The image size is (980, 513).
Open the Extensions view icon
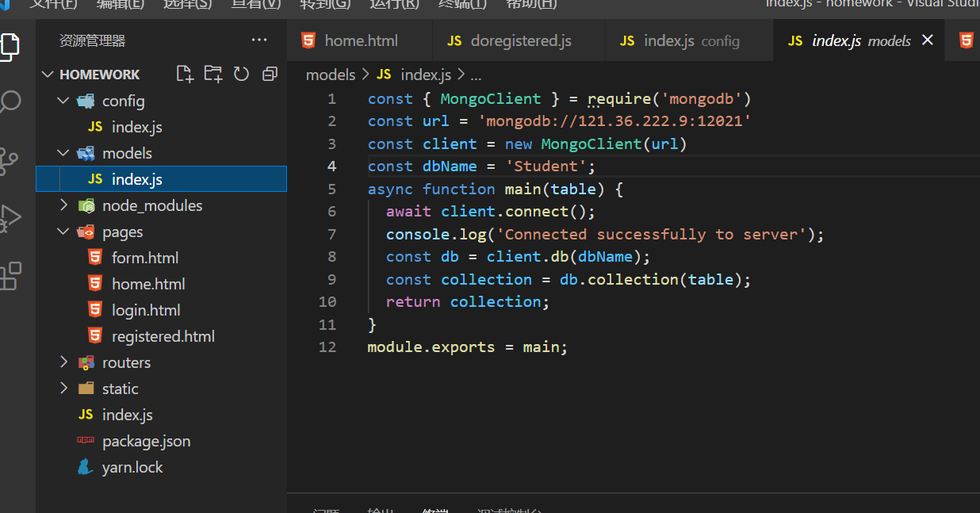(x=11, y=275)
